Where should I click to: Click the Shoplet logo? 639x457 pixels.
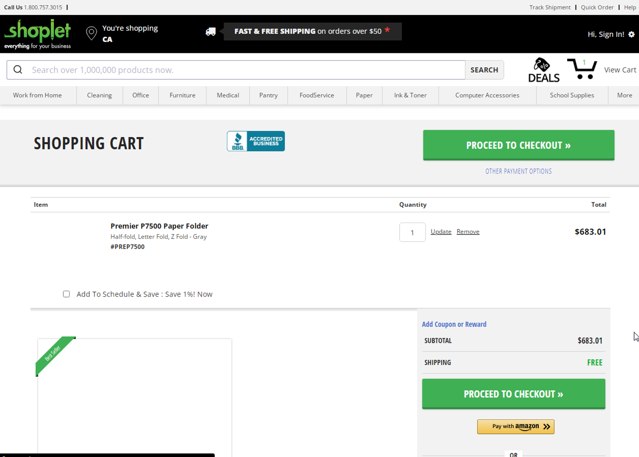37,34
